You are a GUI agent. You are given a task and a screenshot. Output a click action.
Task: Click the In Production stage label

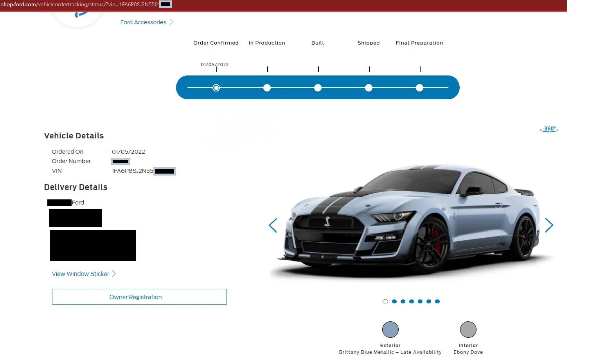pos(267,43)
